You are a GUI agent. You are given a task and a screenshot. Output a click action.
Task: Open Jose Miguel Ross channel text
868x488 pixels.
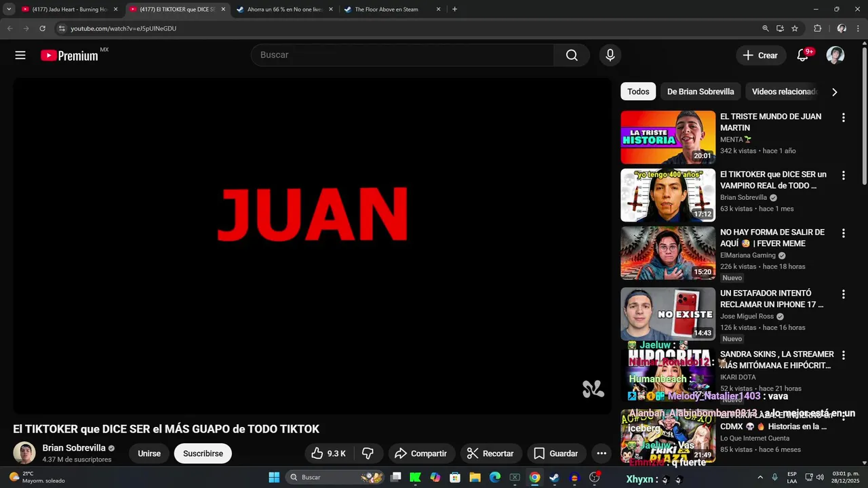[x=747, y=317]
